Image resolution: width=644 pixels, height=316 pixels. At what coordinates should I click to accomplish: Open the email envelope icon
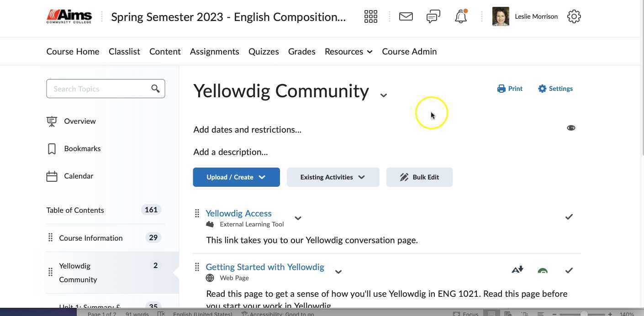point(406,16)
